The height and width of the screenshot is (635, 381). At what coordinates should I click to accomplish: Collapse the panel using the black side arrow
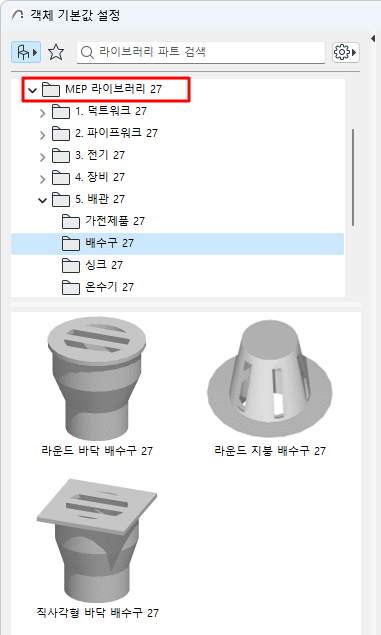[x=373, y=38]
